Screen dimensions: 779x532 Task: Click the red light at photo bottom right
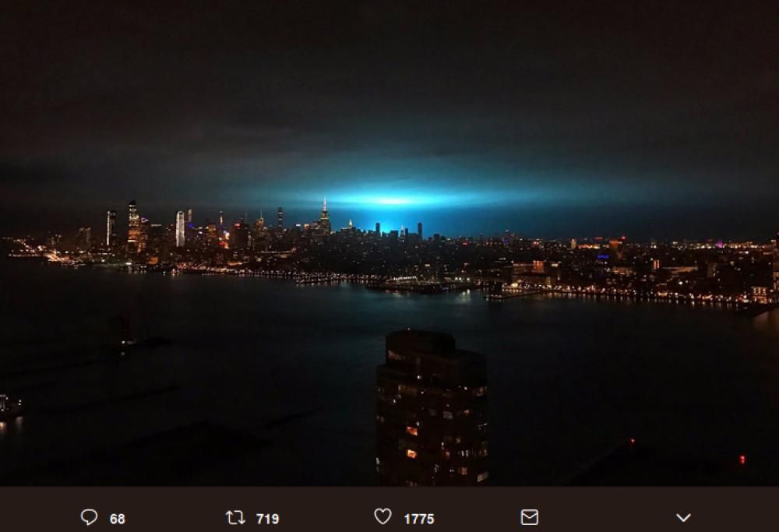(742, 460)
